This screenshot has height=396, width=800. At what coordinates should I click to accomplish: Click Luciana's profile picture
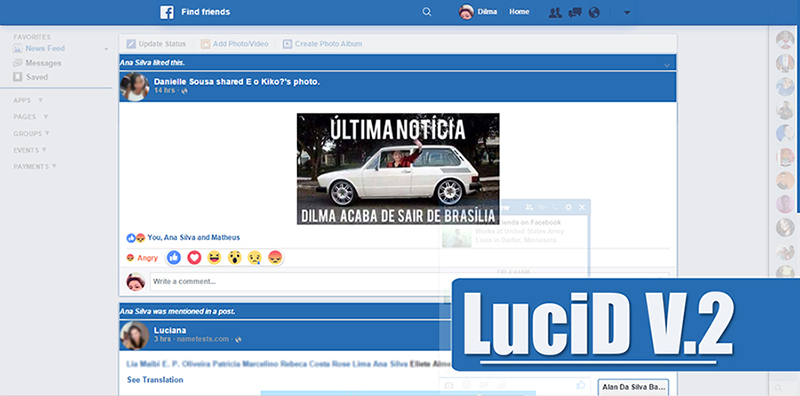pyautogui.click(x=135, y=335)
